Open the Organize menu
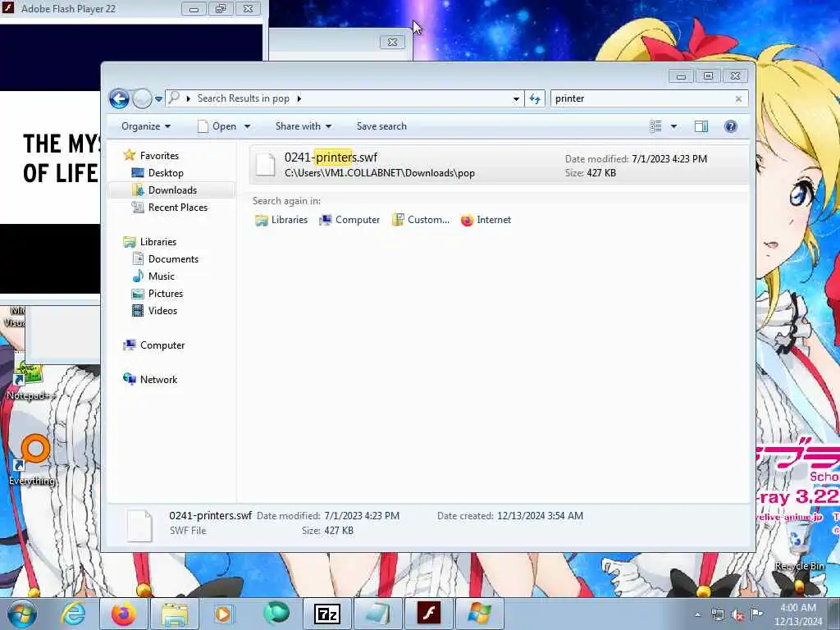This screenshot has width=840, height=630. (146, 126)
